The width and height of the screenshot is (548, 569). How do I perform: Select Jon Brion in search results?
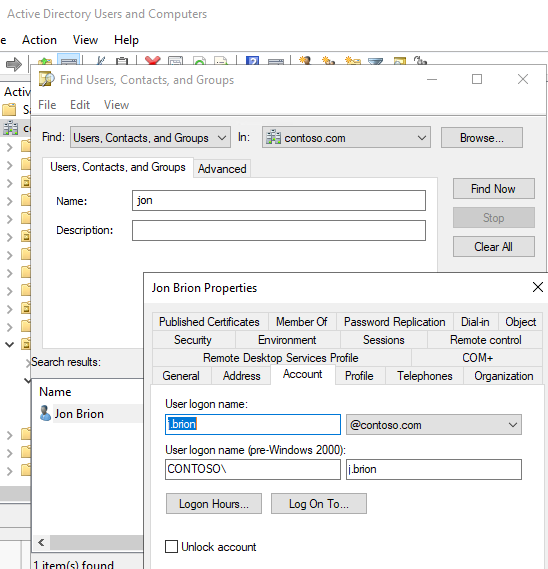(79, 414)
